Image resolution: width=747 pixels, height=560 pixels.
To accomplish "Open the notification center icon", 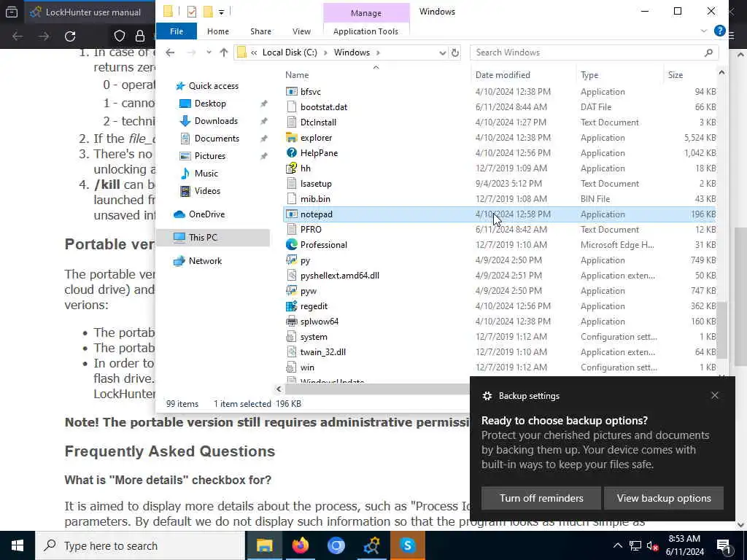I will [x=724, y=546].
